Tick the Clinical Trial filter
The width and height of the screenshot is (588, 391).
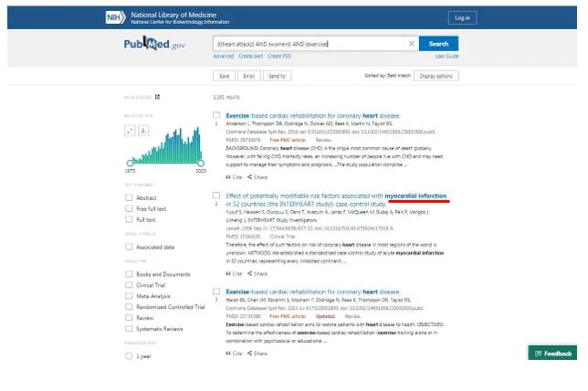click(129, 285)
